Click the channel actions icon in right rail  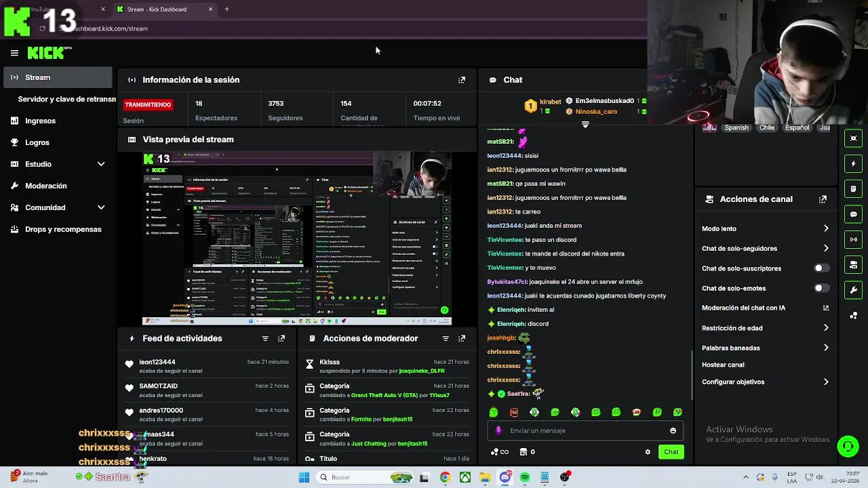854,264
